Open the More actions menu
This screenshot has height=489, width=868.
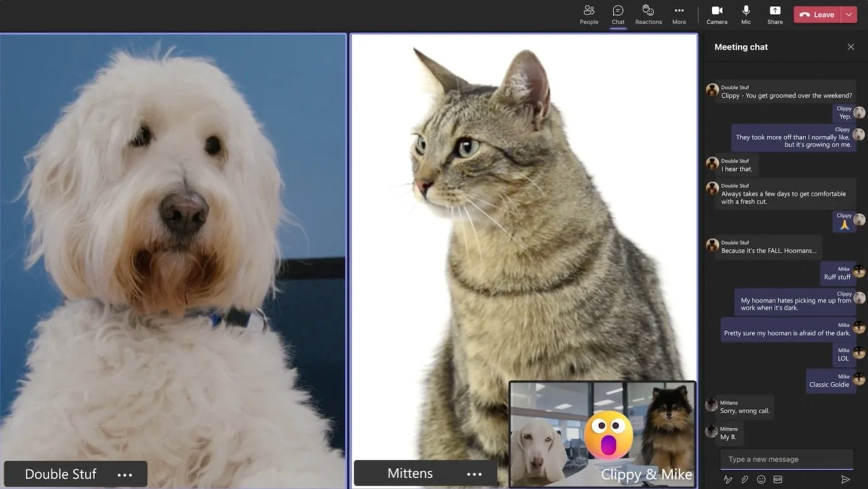click(679, 15)
